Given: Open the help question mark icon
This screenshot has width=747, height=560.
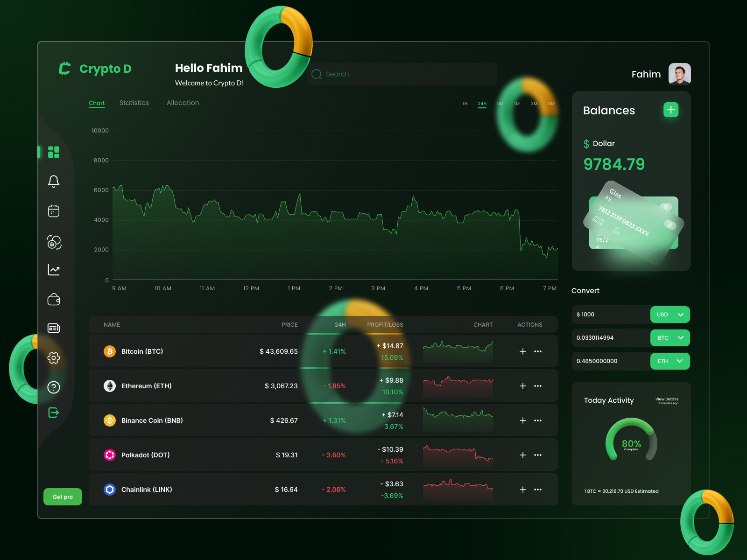Looking at the screenshot, I should click(54, 387).
